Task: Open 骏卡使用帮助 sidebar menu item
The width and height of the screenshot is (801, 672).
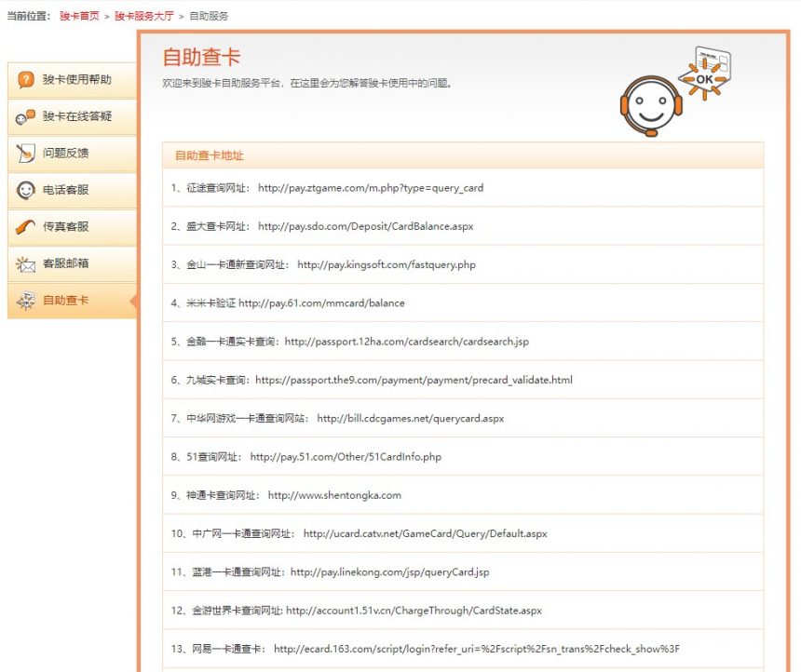Action: (x=73, y=80)
